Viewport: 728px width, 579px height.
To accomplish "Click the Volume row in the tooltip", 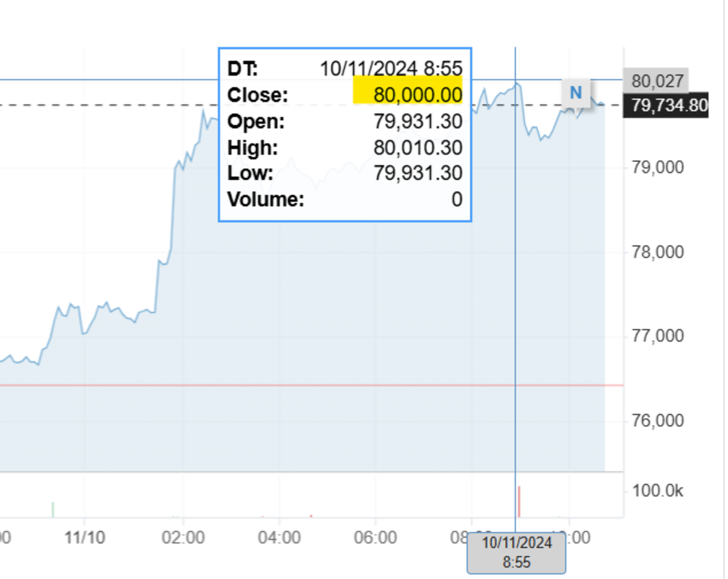I will click(x=345, y=200).
